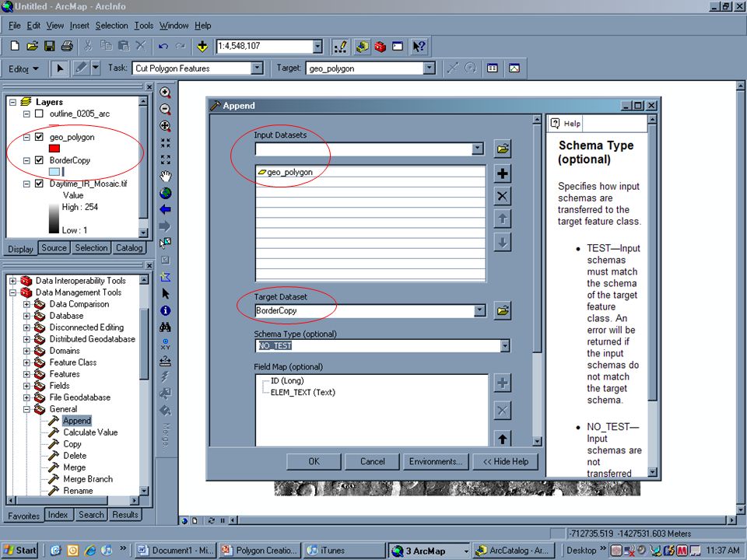Click the Find binoculars icon
747x560 pixels.
pyautogui.click(x=165, y=327)
